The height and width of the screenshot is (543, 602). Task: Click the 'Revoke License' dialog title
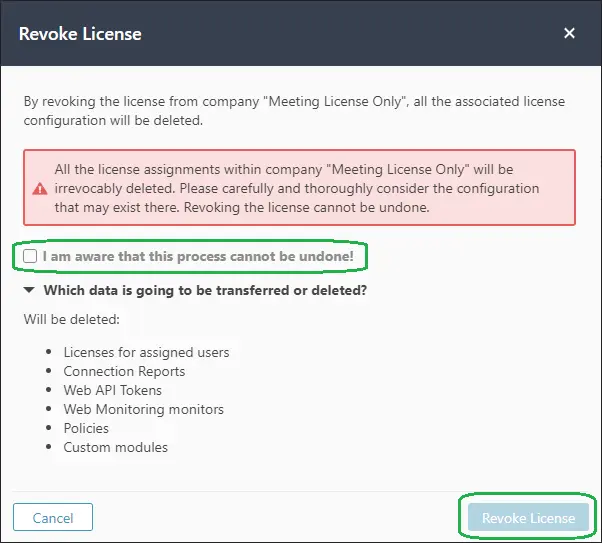[80, 34]
